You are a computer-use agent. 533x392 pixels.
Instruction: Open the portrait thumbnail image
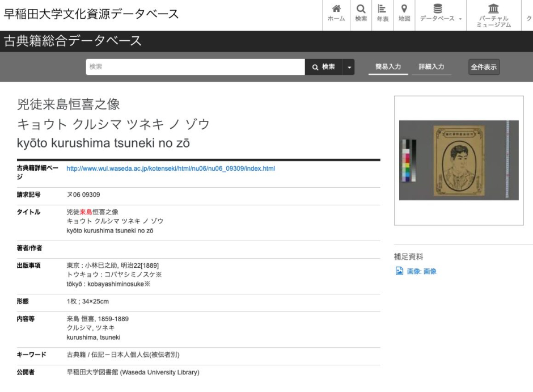click(x=458, y=160)
